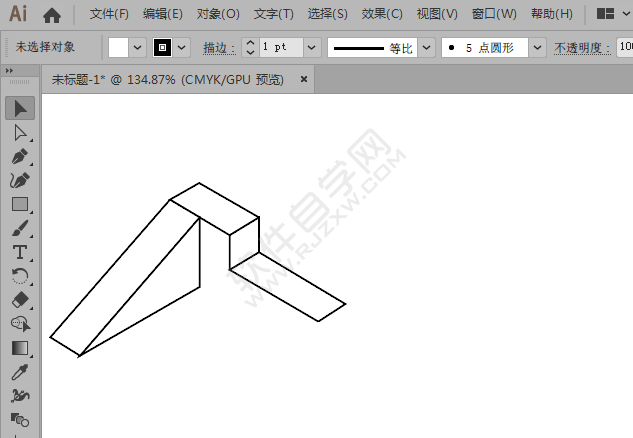Click the 1 pt stroke weight field
The height and width of the screenshot is (438, 633).
281,48
